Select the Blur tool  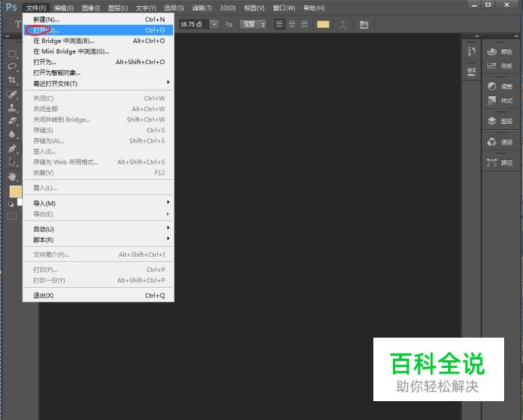tap(12, 134)
